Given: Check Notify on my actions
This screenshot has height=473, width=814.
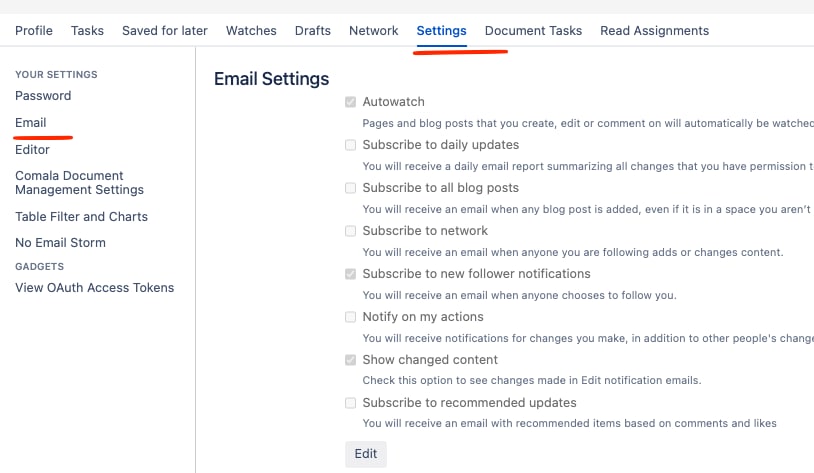Looking at the screenshot, I should tap(350, 317).
